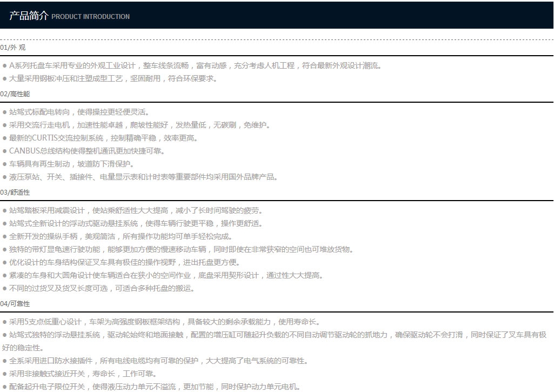This screenshot has width=554, height=392.
Task: Click the 采用交流行走电机 text line
Action: (x=140, y=125)
